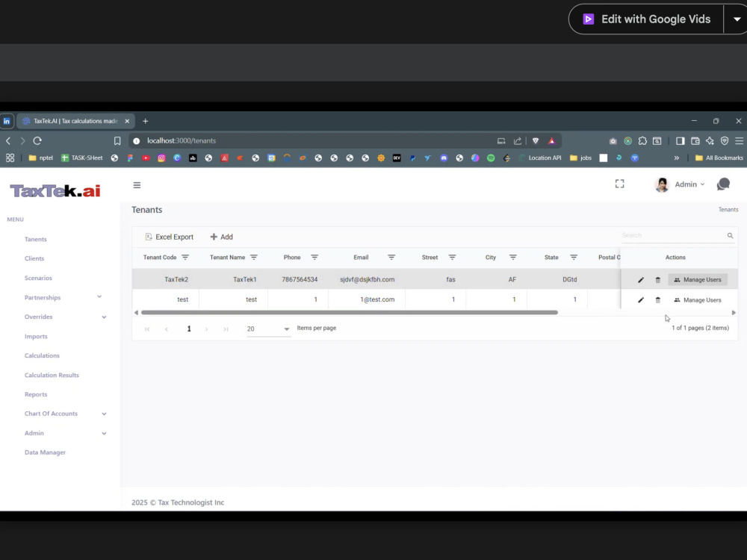Show more bookmarks chevron
747x560 pixels.
(x=677, y=158)
